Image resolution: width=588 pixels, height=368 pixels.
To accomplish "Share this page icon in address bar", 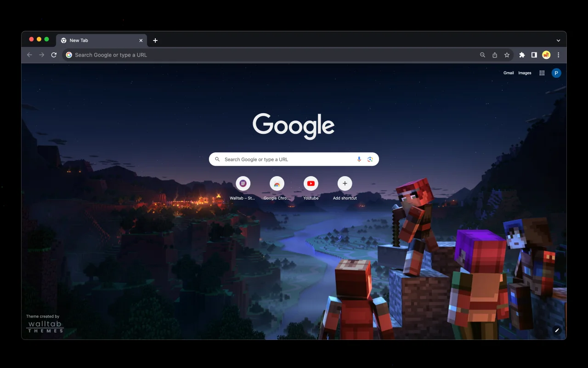I will click(x=495, y=55).
